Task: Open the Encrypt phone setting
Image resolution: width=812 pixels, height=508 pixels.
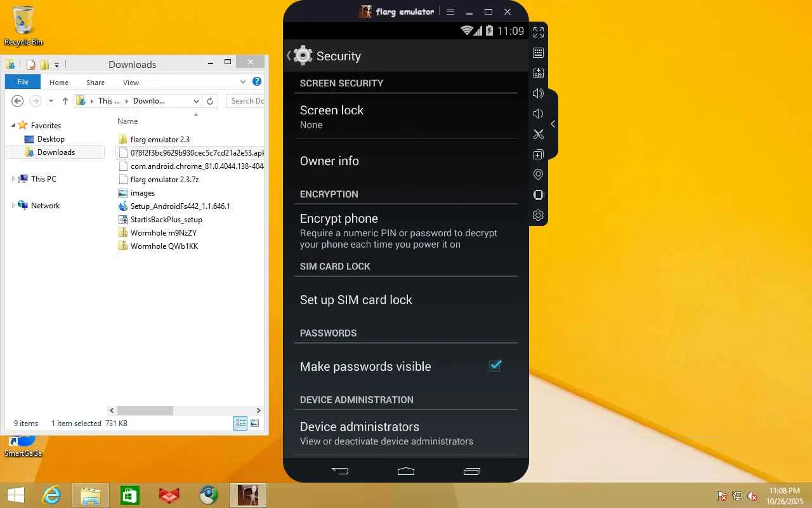Action: pyautogui.click(x=406, y=231)
